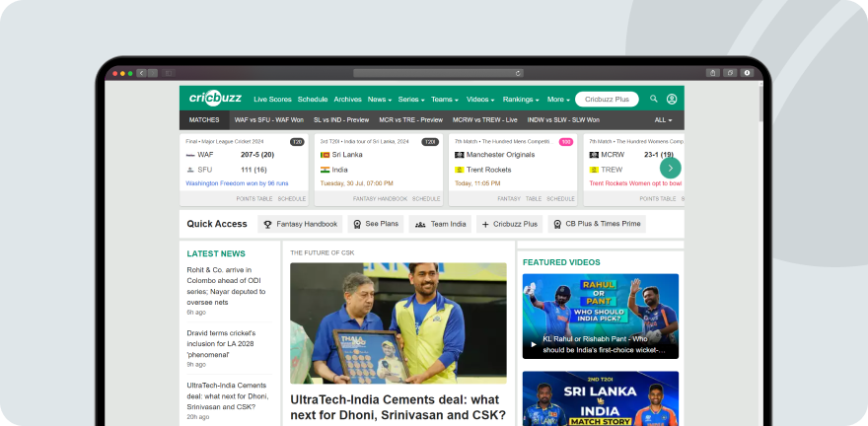Open See Plans quick access
The height and width of the screenshot is (426, 868).
tap(376, 224)
